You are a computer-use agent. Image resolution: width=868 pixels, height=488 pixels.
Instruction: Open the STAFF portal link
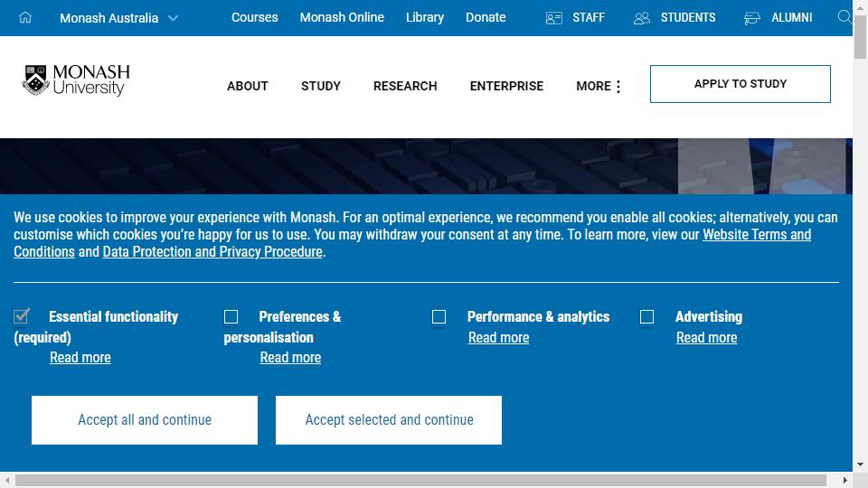point(589,18)
